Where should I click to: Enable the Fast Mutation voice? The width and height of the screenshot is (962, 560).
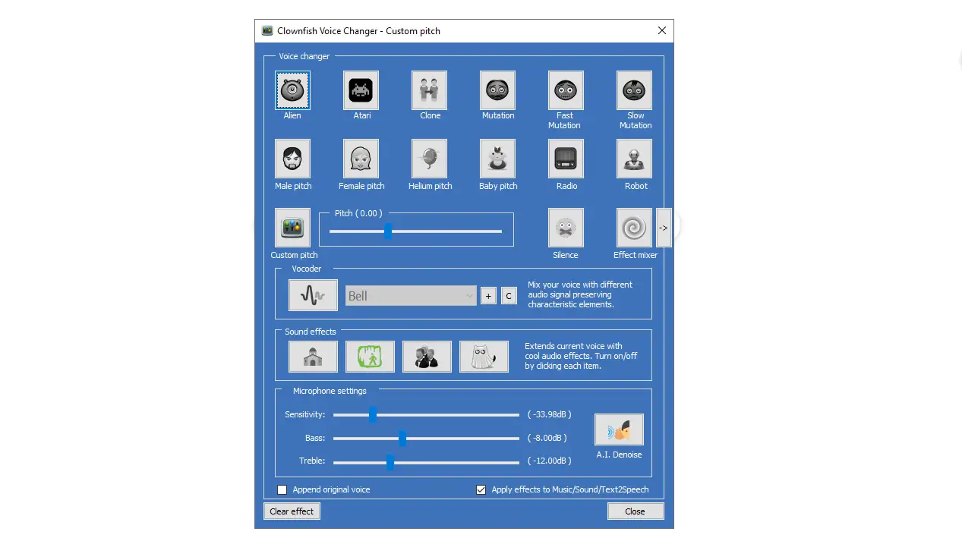[x=566, y=90]
